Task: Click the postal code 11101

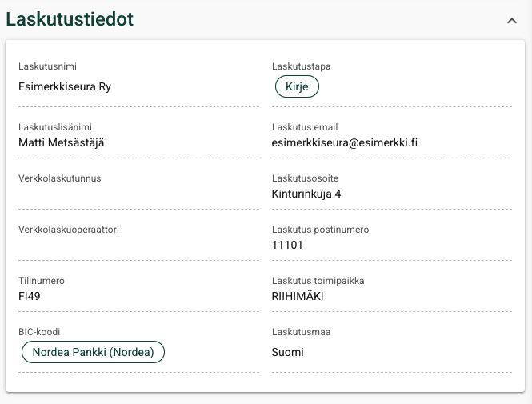Action: point(287,245)
